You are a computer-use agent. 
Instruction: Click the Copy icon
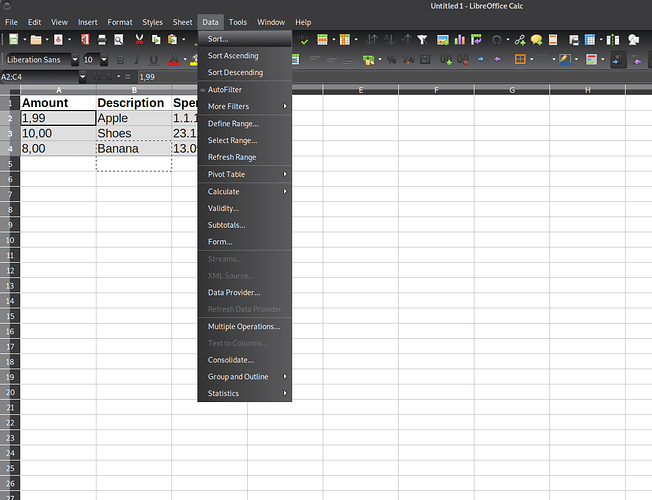[156, 40]
